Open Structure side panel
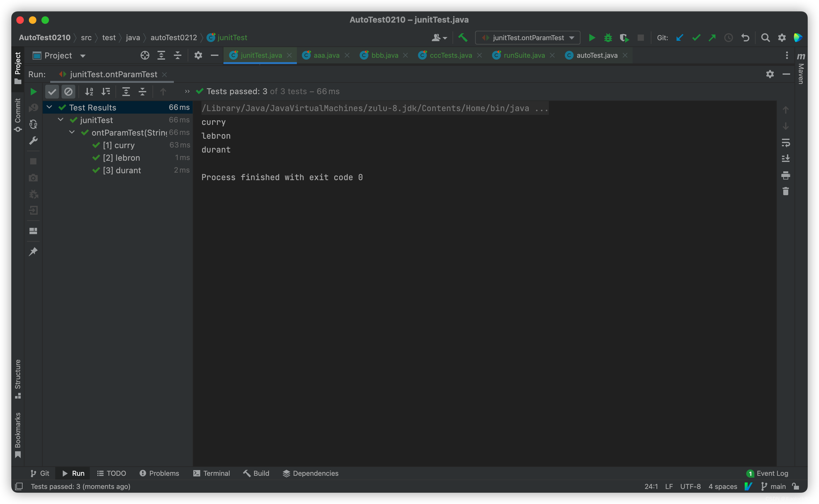 [x=18, y=379]
